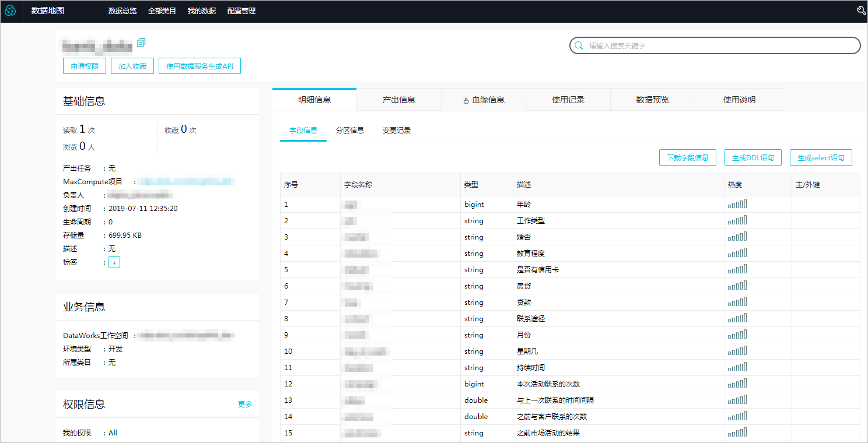Click heat bars icon for 之前与客户联系的次数 row
This screenshot has width=868, height=443.
click(x=737, y=417)
